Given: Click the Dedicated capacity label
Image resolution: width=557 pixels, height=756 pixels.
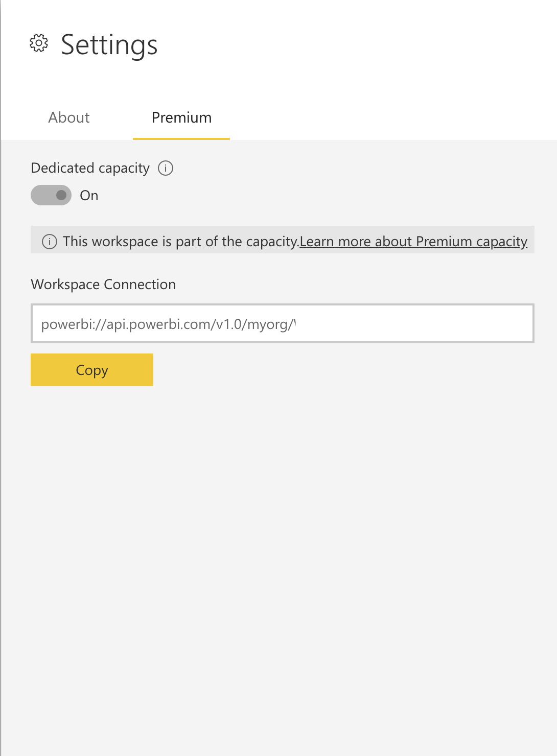Looking at the screenshot, I should tap(90, 168).
